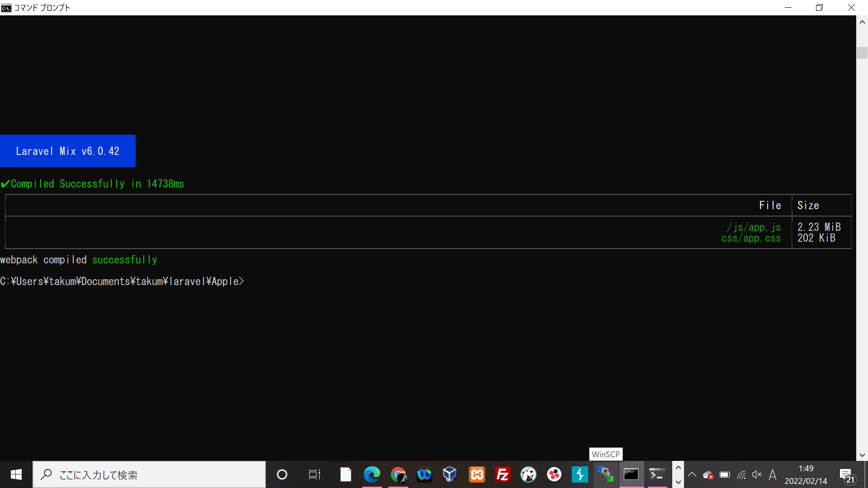Open notification center with 21 notifications

pyautogui.click(x=847, y=475)
